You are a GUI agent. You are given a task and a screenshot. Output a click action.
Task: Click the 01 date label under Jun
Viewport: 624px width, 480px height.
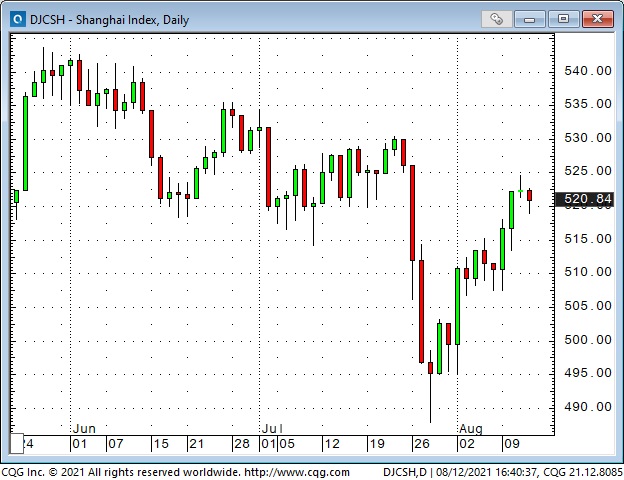[x=80, y=444]
